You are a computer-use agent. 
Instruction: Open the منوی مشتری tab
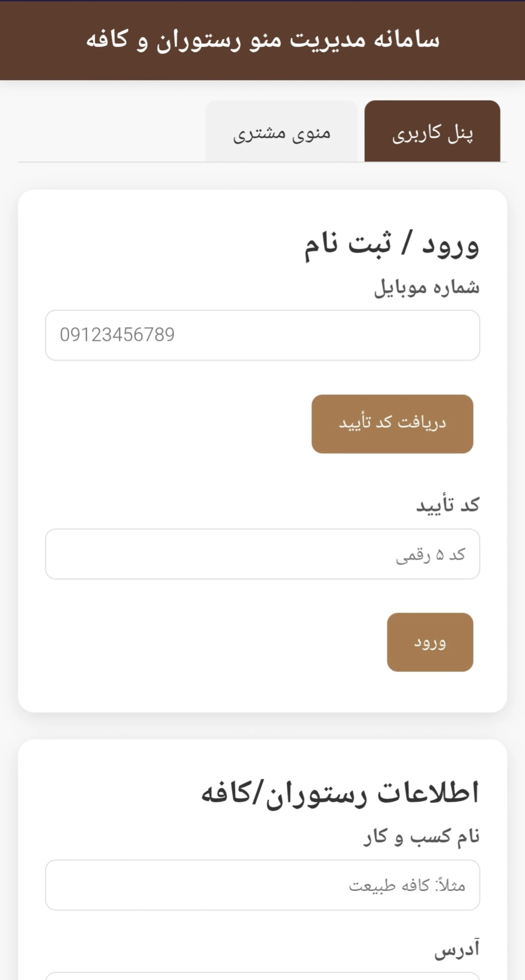tap(281, 132)
